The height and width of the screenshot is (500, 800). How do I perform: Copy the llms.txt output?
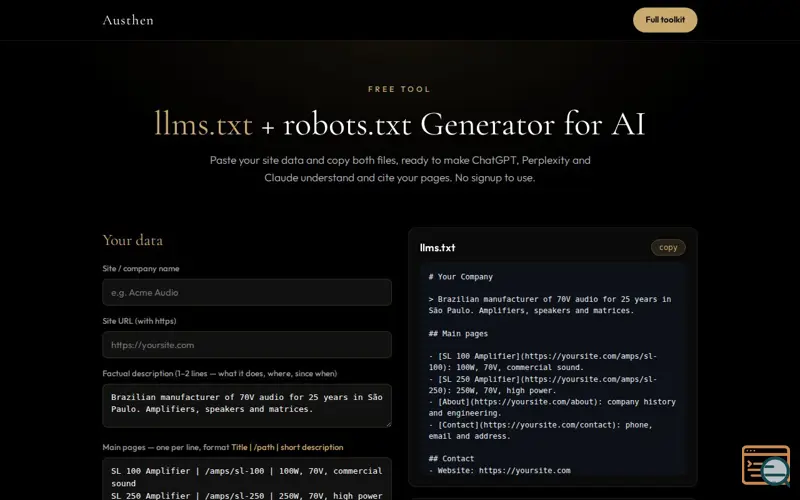pos(668,247)
